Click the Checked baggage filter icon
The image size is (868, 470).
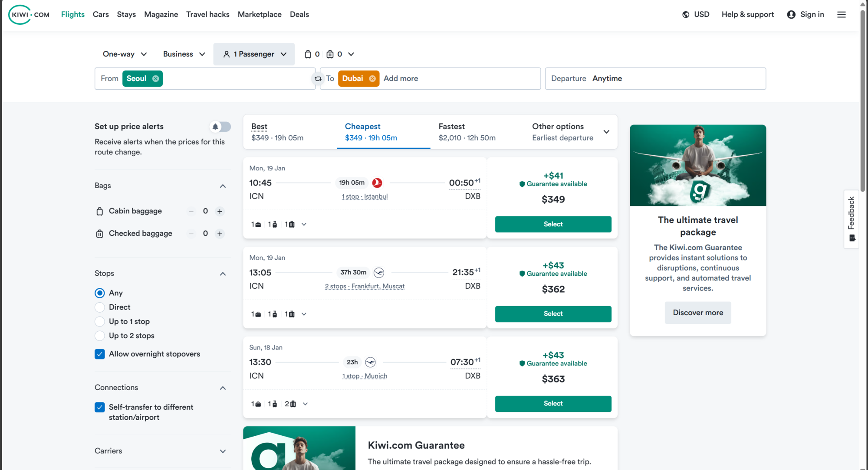pos(99,234)
